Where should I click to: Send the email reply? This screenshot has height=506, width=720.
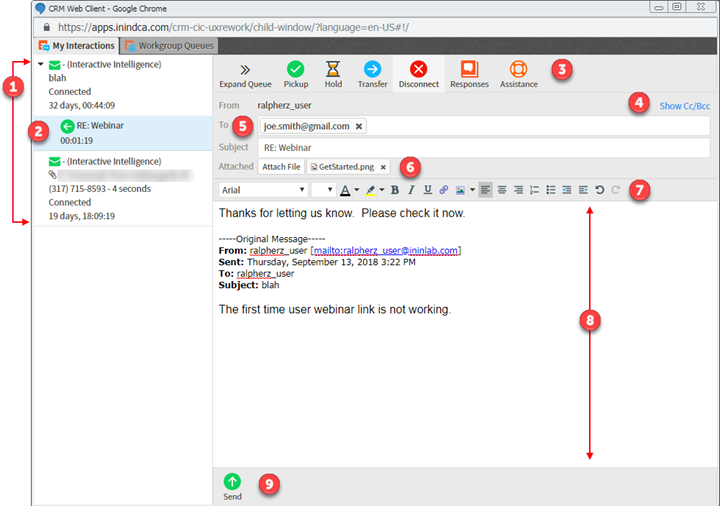(x=232, y=481)
